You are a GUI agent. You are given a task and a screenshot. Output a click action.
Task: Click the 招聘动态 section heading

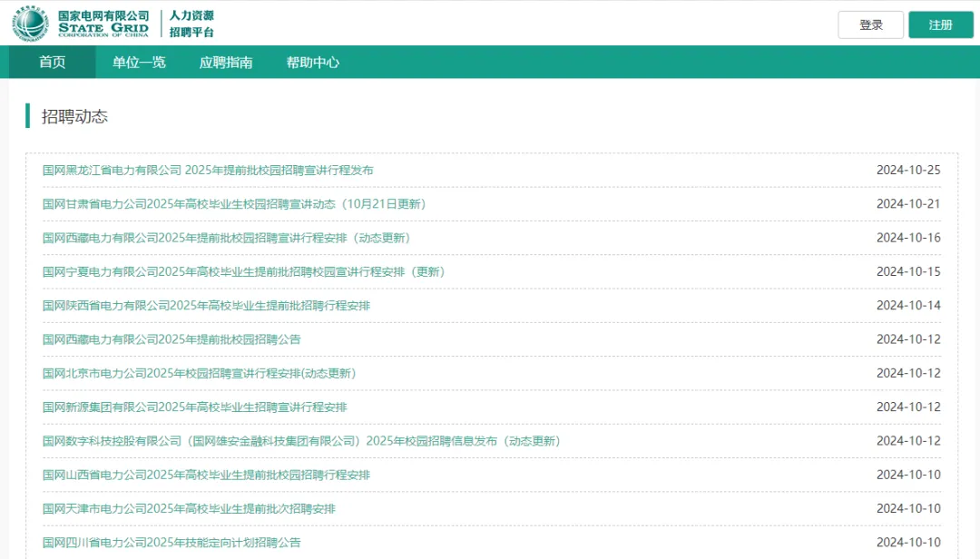pos(74,116)
